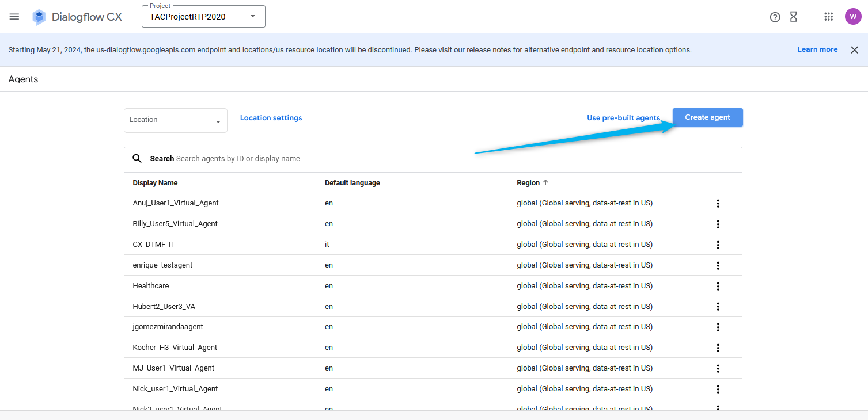Open options menu for Nick_user1_Virtual_Agent
Screen dimensions: 868x420
(718, 389)
